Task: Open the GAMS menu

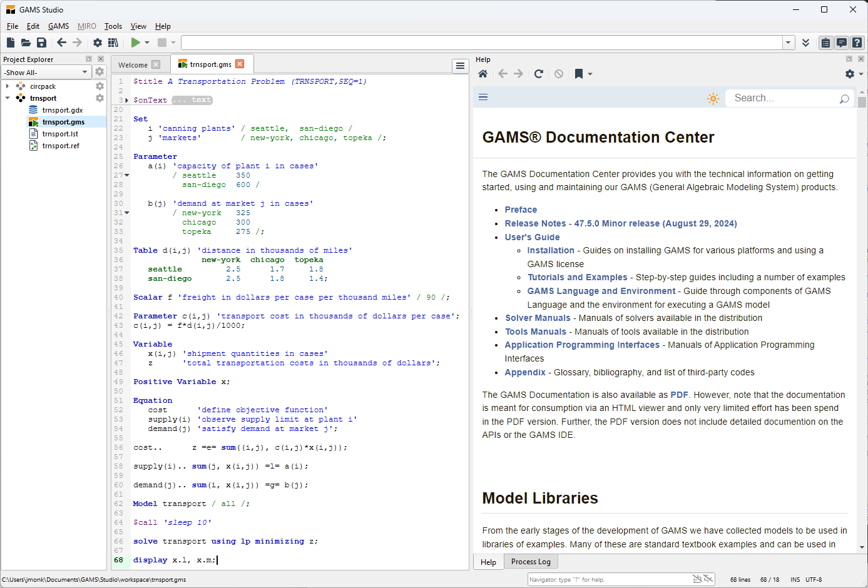Action: [x=58, y=26]
